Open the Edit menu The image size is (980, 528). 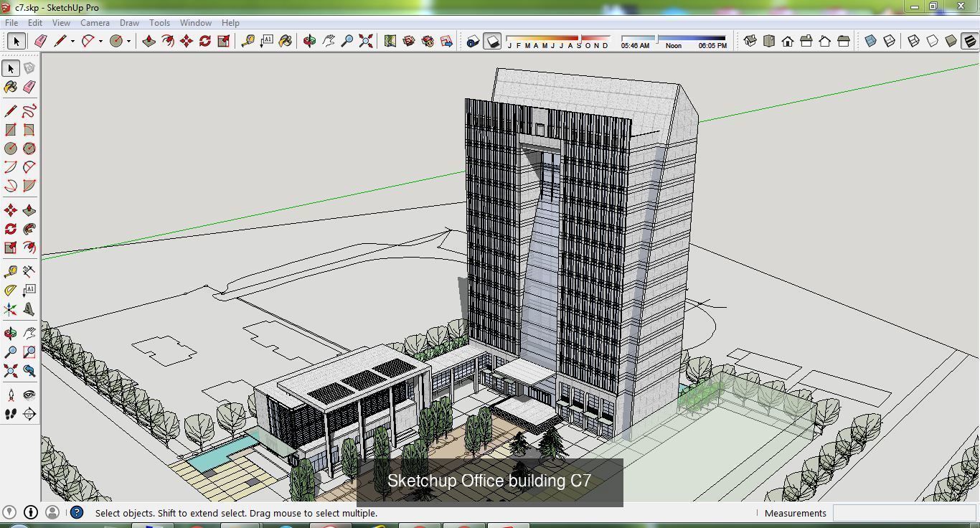point(34,23)
